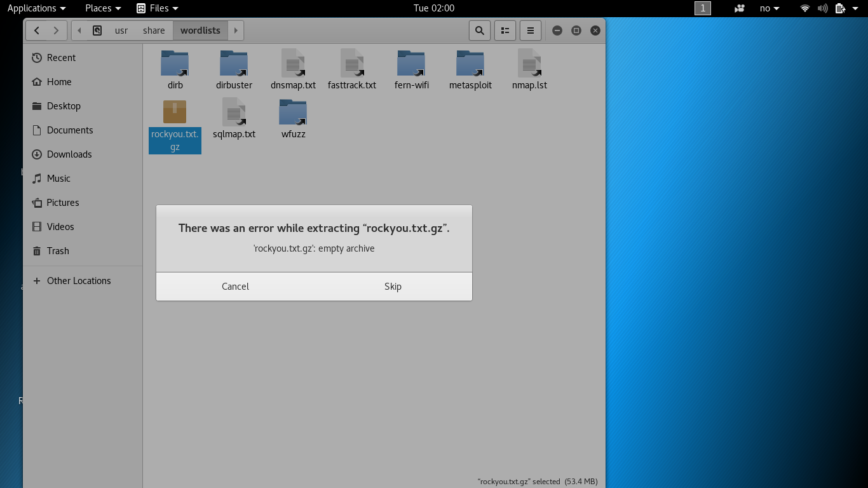The image size is (868, 488).
Task: Open the hamburger menu in Files
Action: point(531,30)
